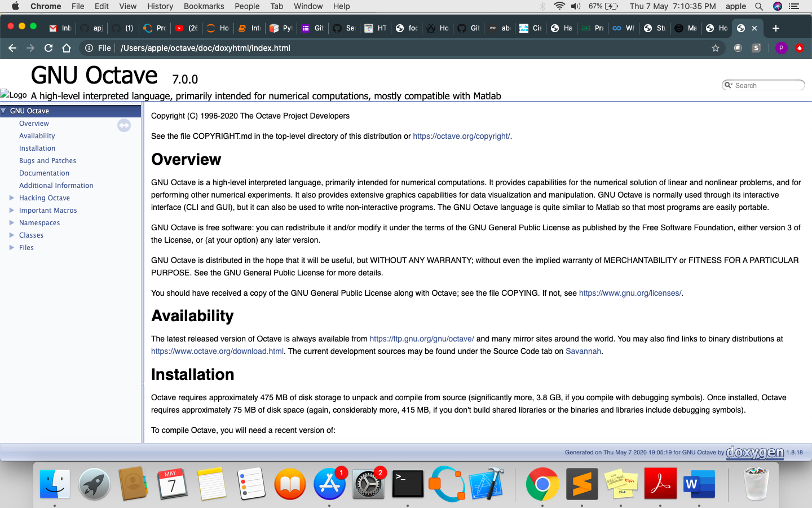Expand the Hacking Octave sidebar section
The image size is (812, 508).
12,198
